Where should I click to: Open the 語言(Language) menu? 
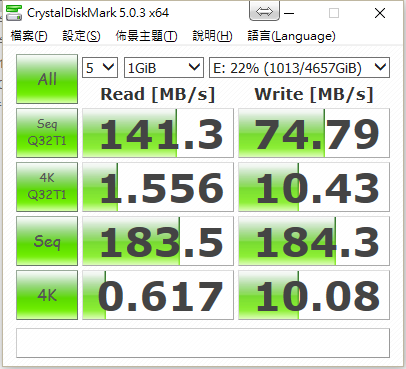[x=291, y=36]
